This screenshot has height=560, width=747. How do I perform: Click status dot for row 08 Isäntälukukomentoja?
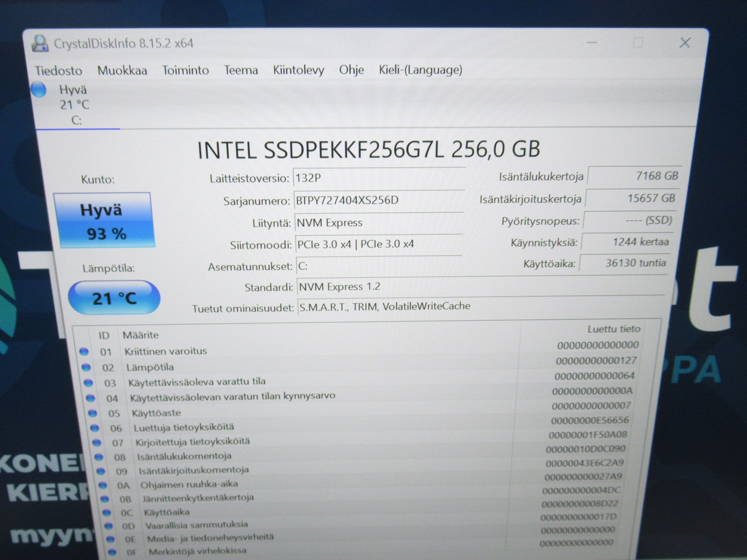[x=98, y=457]
